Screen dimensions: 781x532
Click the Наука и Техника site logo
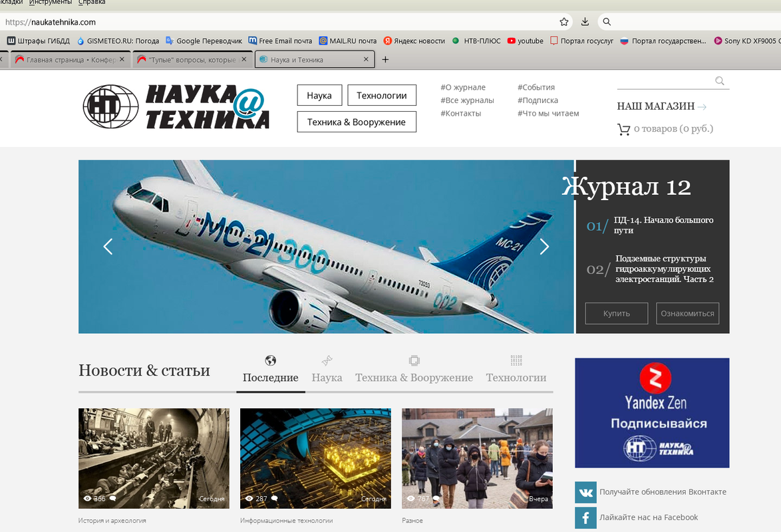(176, 106)
